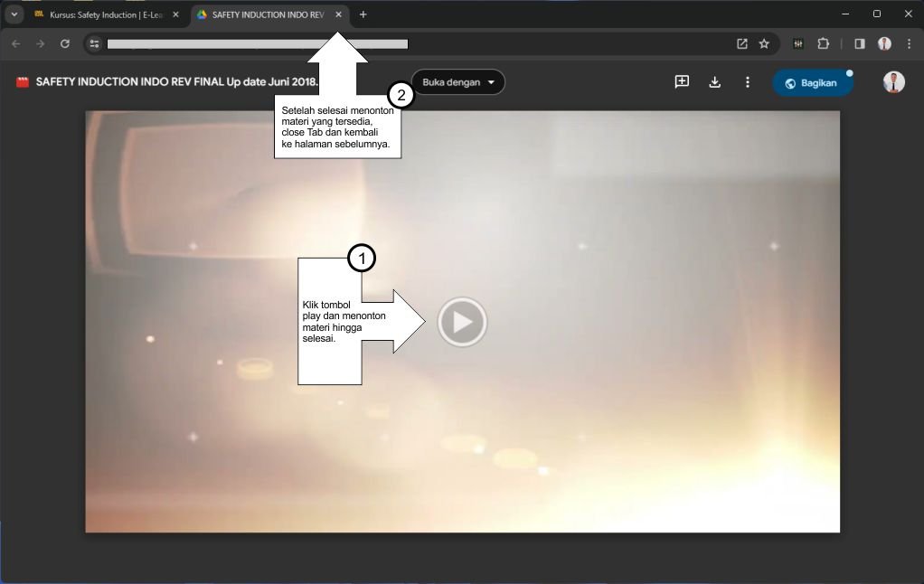The height and width of the screenshot is (584, 924).
Task: Click the Bagikan share button
Action: [811, 83]
